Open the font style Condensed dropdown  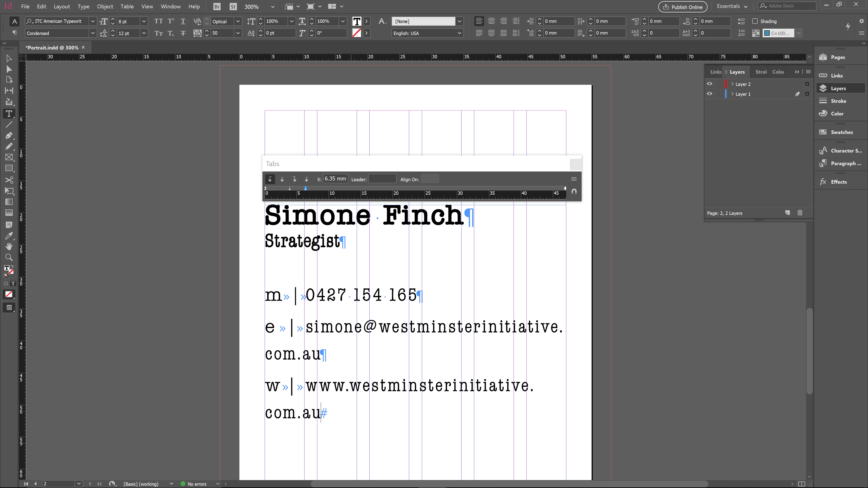(93, 33)
